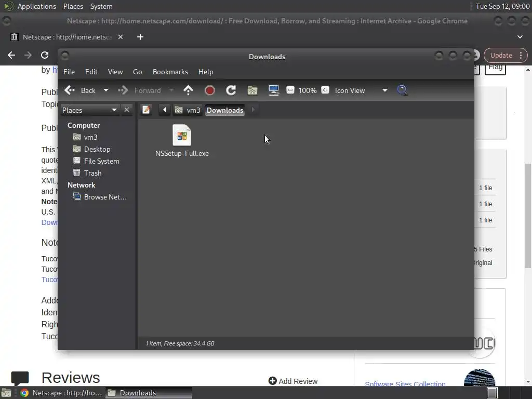Click Chrome forward arrow button

pyautogui.click(x=28, y=55)
